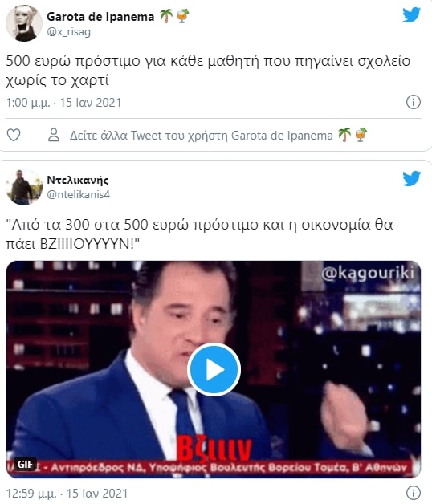Play the GIF with the blue play button
432x504 pixels.
pos(214,370)
